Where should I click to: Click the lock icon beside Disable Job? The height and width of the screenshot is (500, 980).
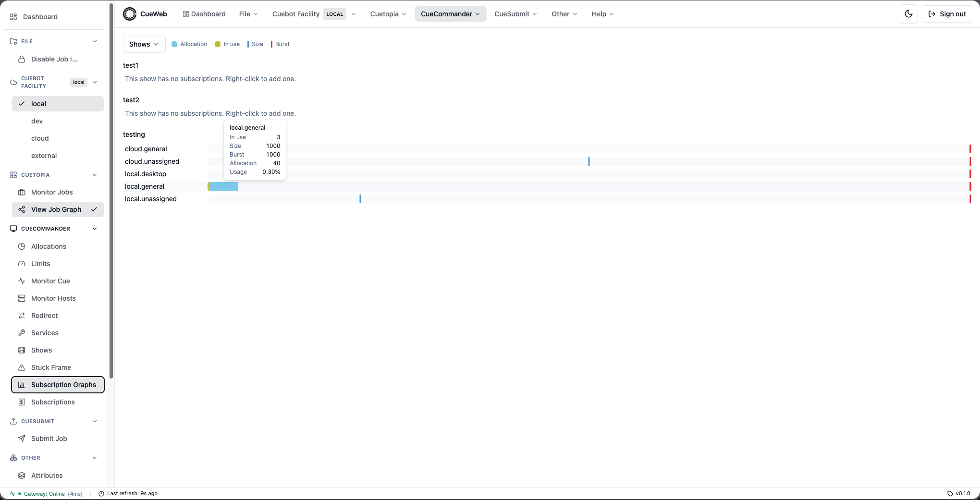pyautogui.click(x=22, y=59)
